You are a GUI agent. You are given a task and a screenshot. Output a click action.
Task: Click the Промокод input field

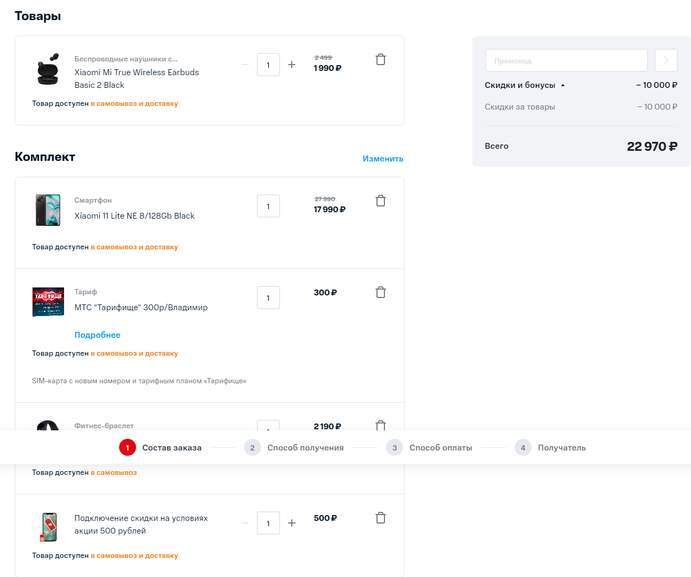point(566,61)
